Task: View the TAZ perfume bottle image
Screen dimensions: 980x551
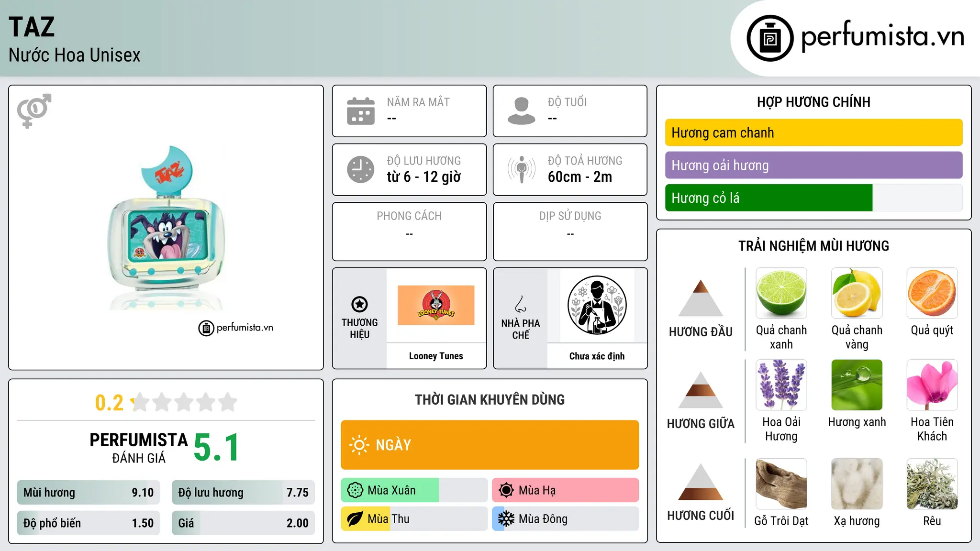Action: (x=166, y=228)
